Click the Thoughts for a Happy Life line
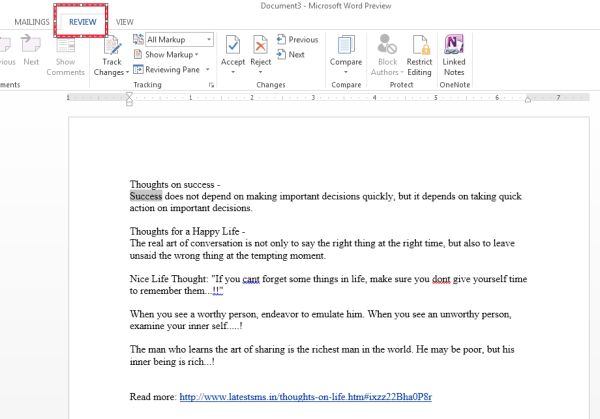The width and height of the screenshot is (600, 419). point(187,232)
